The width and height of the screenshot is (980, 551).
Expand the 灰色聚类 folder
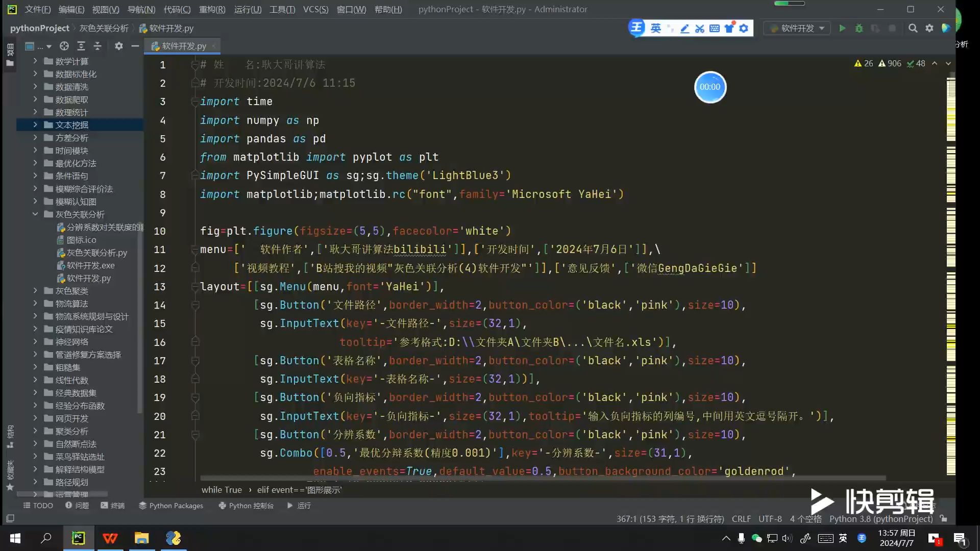[35, 291]
